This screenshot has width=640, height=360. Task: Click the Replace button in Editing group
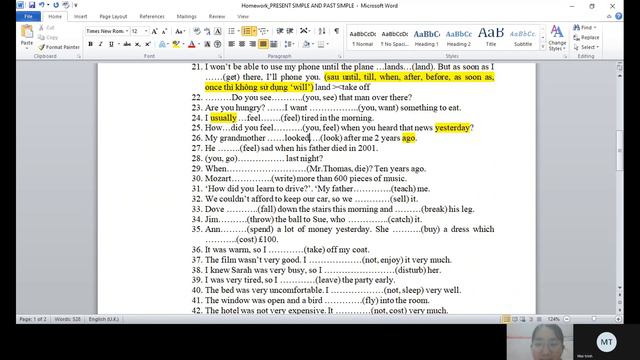586,38
